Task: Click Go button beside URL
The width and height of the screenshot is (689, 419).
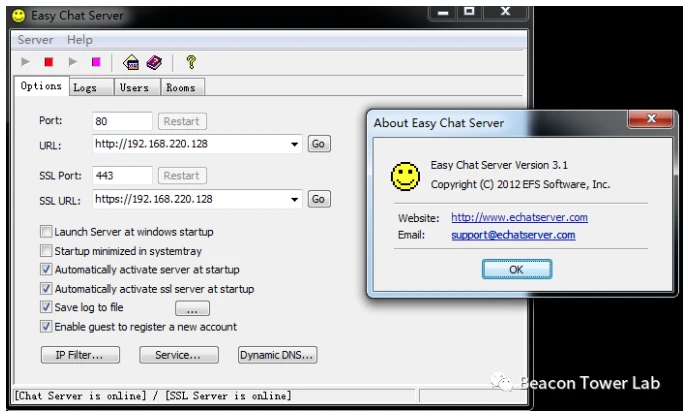Action: tap(319, 144)
